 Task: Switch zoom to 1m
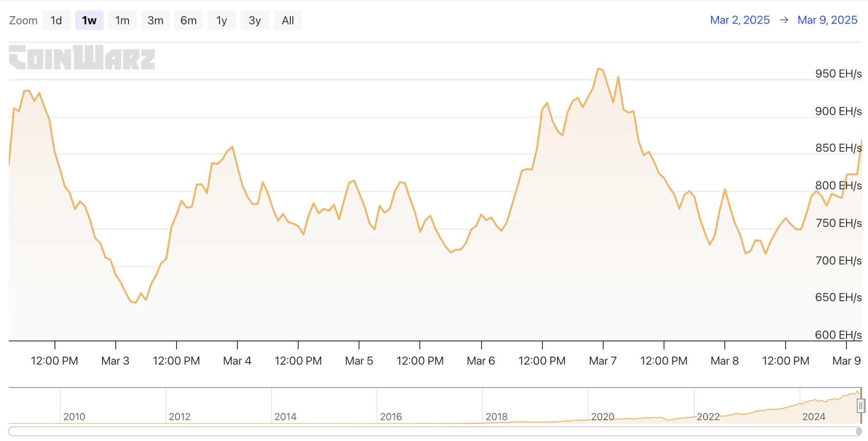point(122,21)
